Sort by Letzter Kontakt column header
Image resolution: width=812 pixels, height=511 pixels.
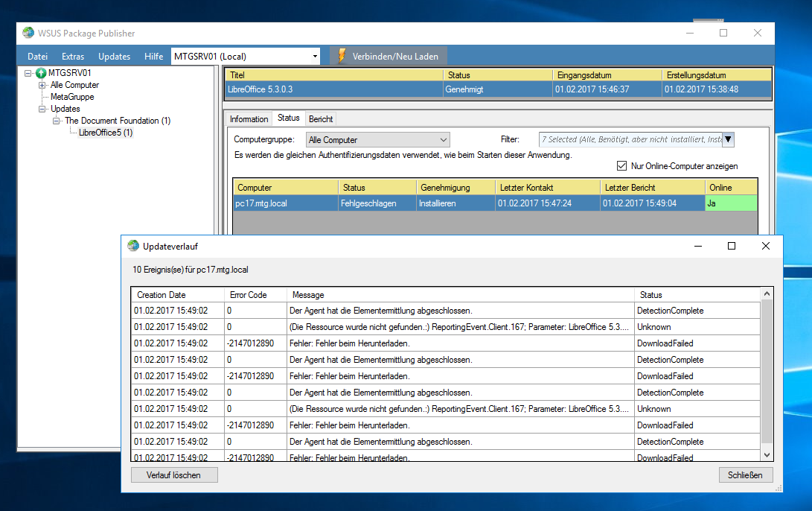(x=548, y=188)
